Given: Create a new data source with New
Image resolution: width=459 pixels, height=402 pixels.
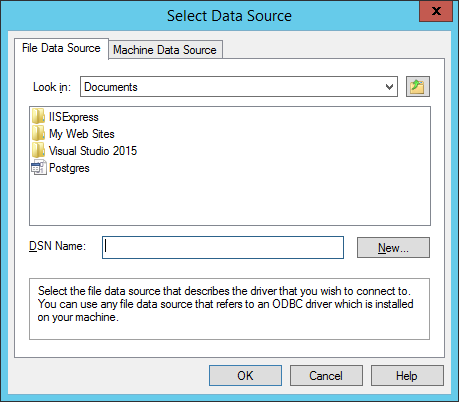Looking at the screenshot, I should coord(393,248).
